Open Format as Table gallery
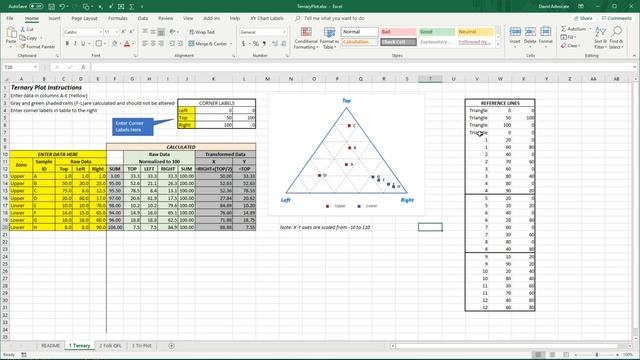The width and height of the screenshot is (640, 360). pyautogui.click(x=329, y=38)
